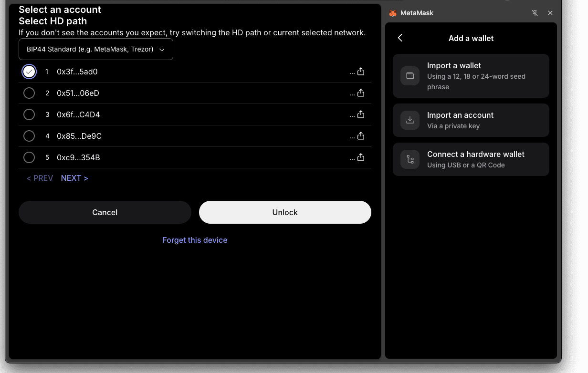588x373 pixels.
Task: Click Forget this device link
Action: tap(195, 240)
